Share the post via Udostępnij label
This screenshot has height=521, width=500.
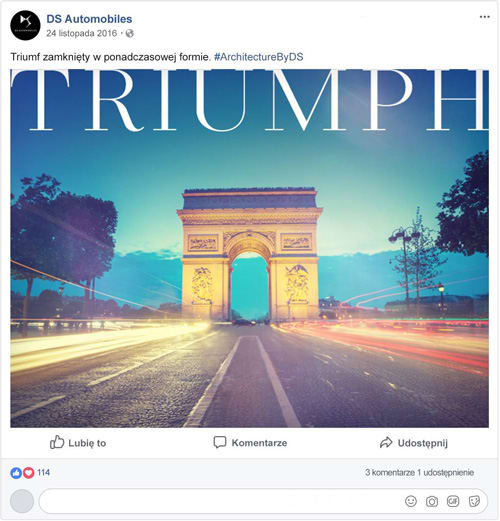point(423,443)
